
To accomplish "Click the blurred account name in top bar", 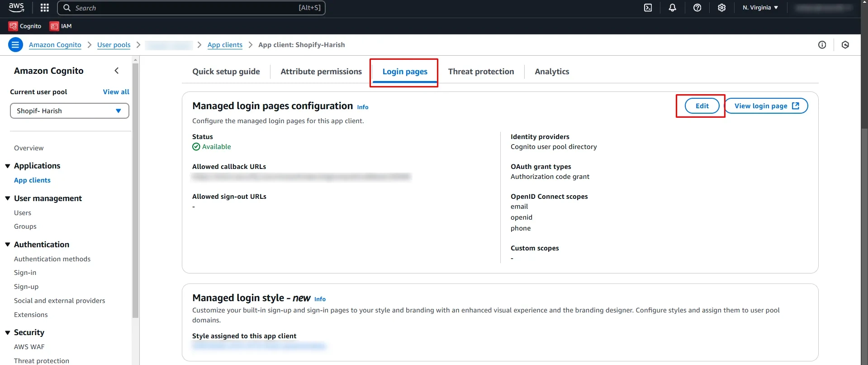I will click(823, 8).
